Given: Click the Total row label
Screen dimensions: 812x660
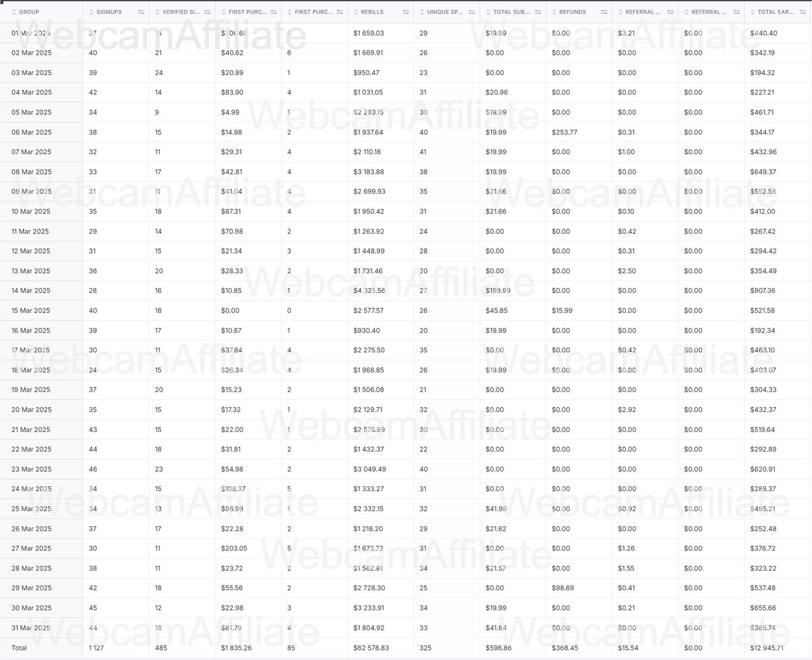Looking at the screenshot, I should (x=19, y=648).
